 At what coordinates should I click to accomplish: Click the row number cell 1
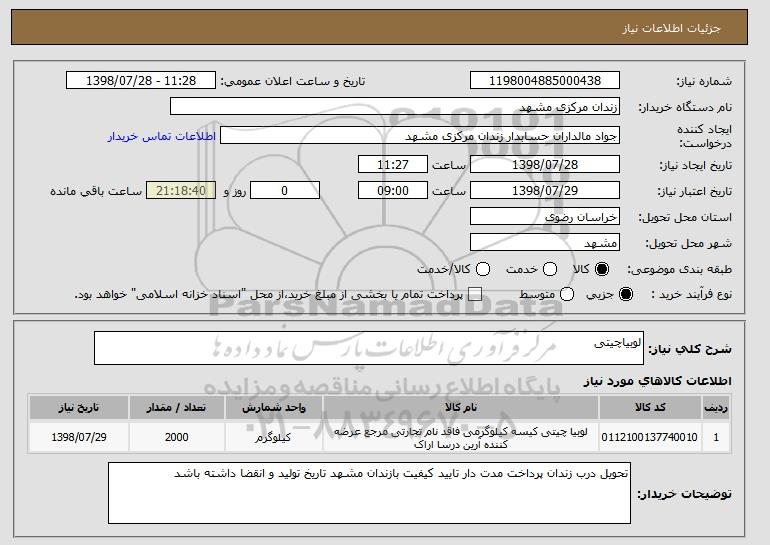tap(716, 437)
